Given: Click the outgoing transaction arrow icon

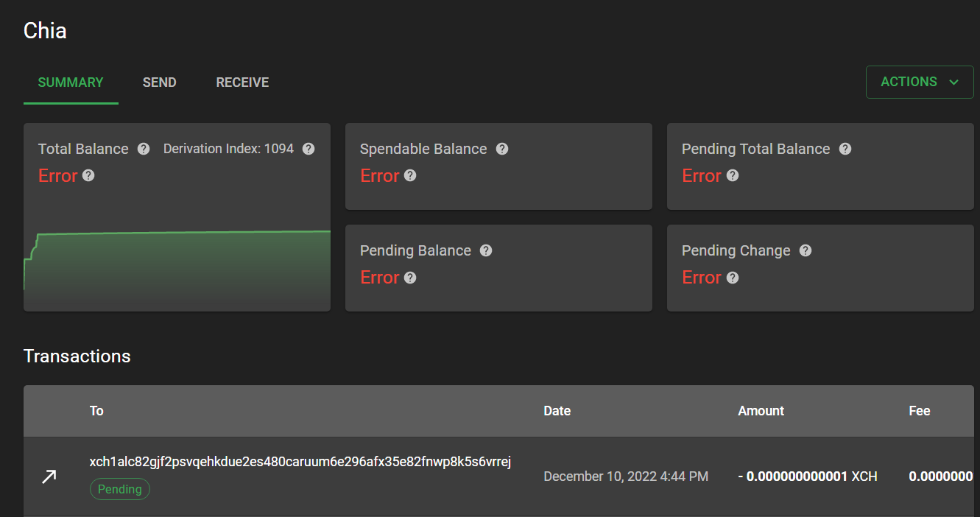Looking at the screenshot, I should pos(49,476).
